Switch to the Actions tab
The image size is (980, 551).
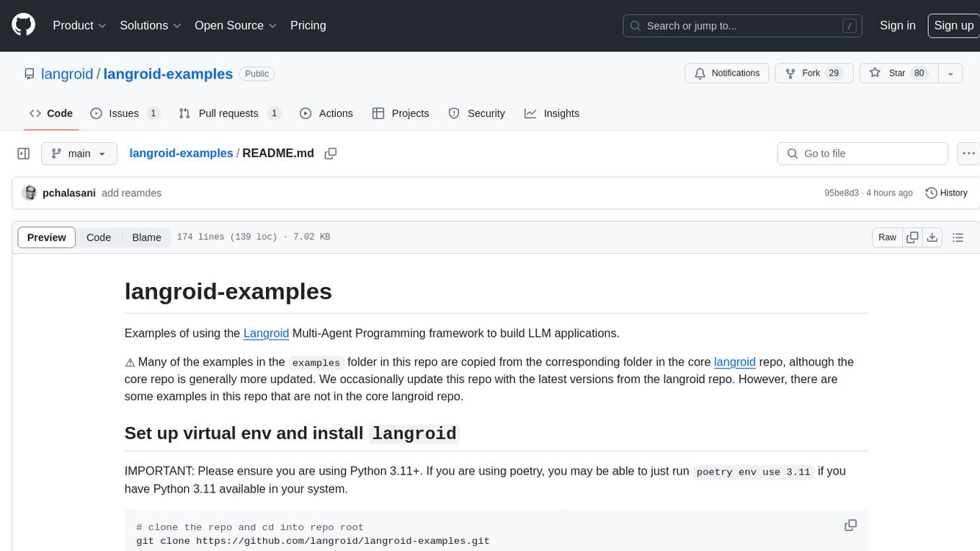pyautogui.click(x=326, y=113)
